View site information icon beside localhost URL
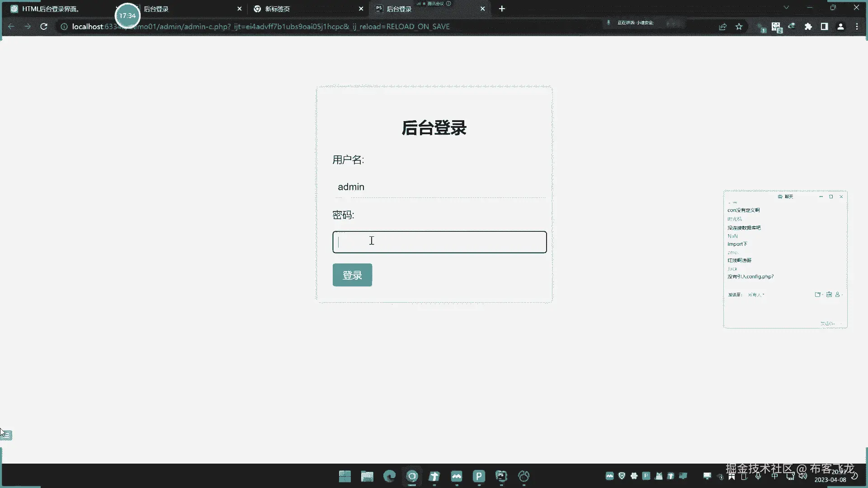 [x=64, y=27]
